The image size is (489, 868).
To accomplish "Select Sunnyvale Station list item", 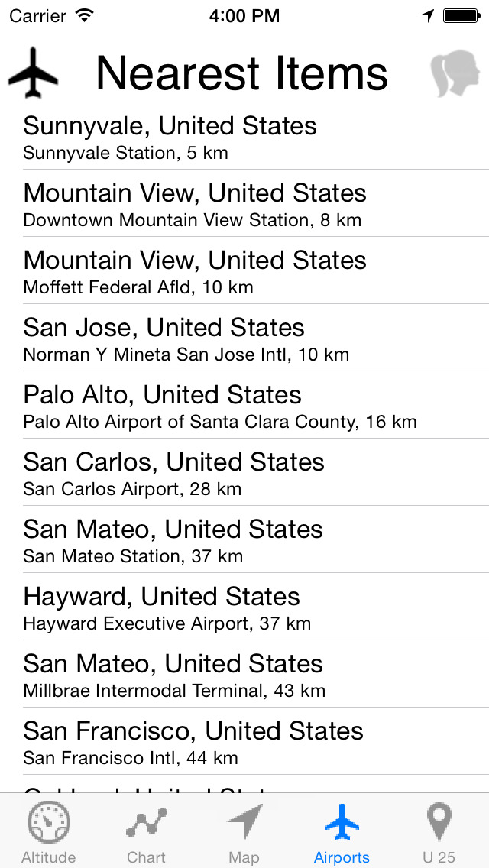I will (244, 138).
